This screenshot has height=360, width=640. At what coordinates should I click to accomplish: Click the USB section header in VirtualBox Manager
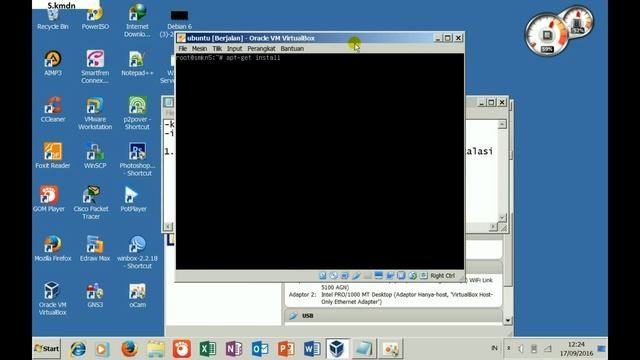click(393, 316)
